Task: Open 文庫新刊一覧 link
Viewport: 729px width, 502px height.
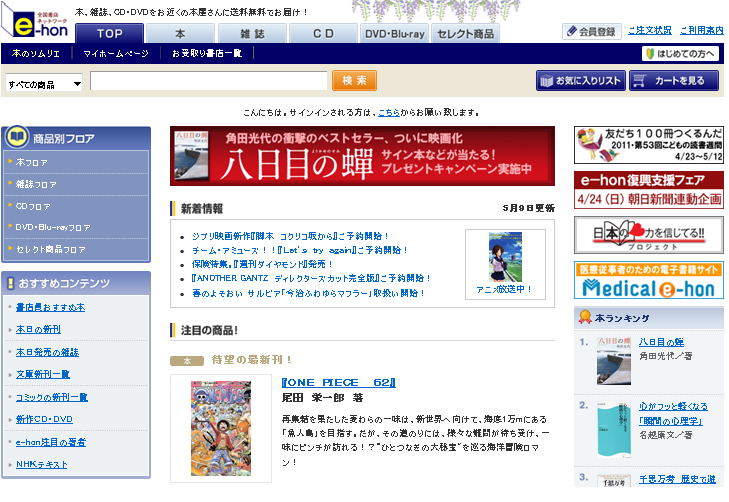Action: (43, 374)
